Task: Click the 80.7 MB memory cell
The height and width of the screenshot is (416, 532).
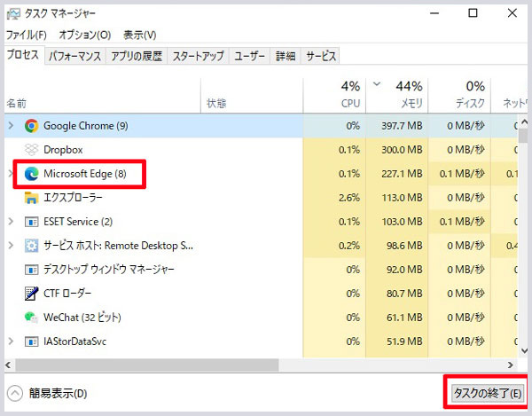Action: click(397, 294)
